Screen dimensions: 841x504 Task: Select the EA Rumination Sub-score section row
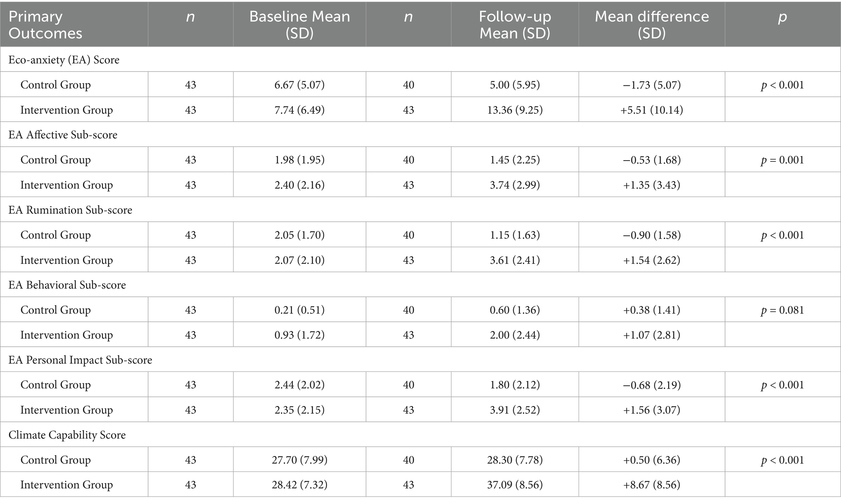pos(70,210)
